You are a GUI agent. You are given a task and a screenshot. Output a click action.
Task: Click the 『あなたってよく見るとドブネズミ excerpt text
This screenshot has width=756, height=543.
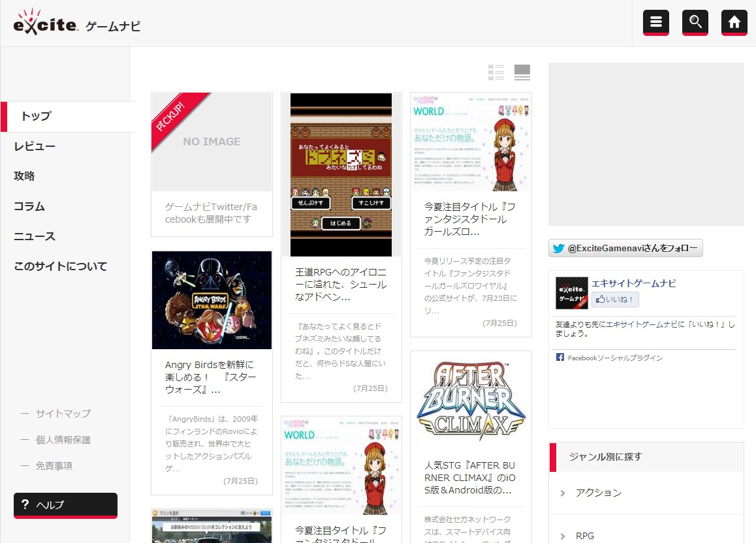pos(341,351)
